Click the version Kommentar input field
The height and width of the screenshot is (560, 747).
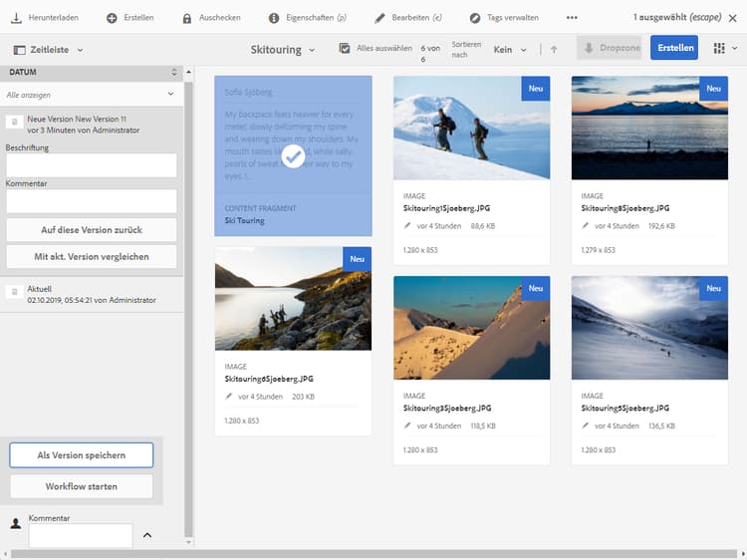click(x=92, y=200)
